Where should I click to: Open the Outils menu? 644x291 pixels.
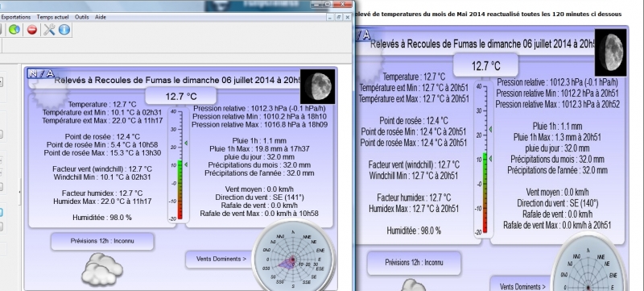point(82,17)
